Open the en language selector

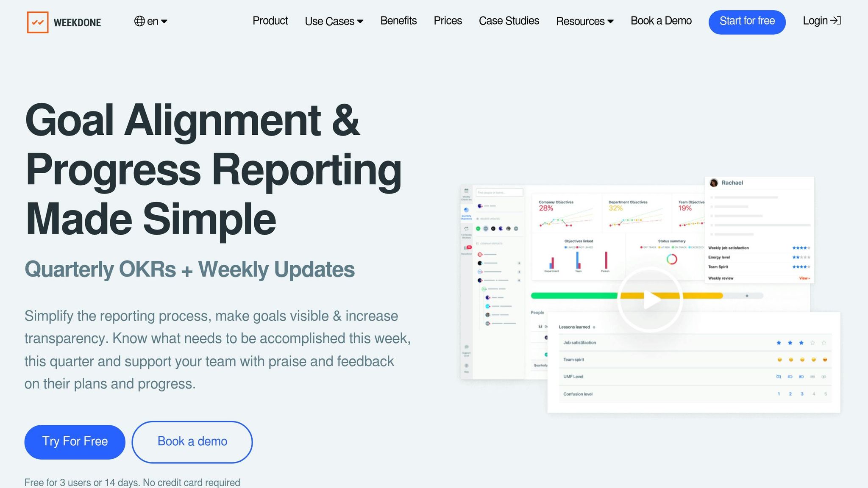[x=151, y=21]
